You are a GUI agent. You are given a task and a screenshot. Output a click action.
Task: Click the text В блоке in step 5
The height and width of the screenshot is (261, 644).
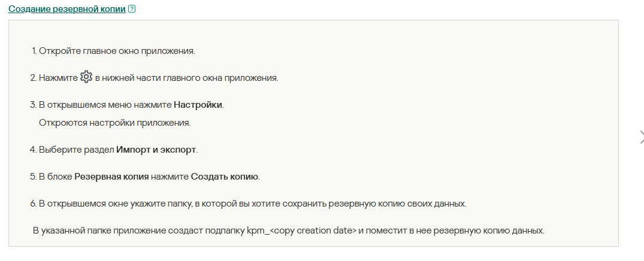(x=56, y=177)
